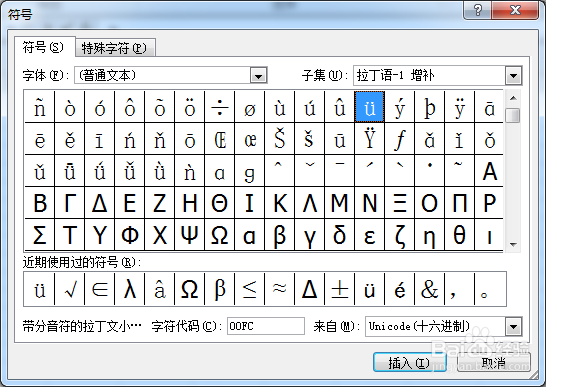Pick the florin ƒ symbol
562x387 pixels.
pyautogui.click(x=400, y=139)
